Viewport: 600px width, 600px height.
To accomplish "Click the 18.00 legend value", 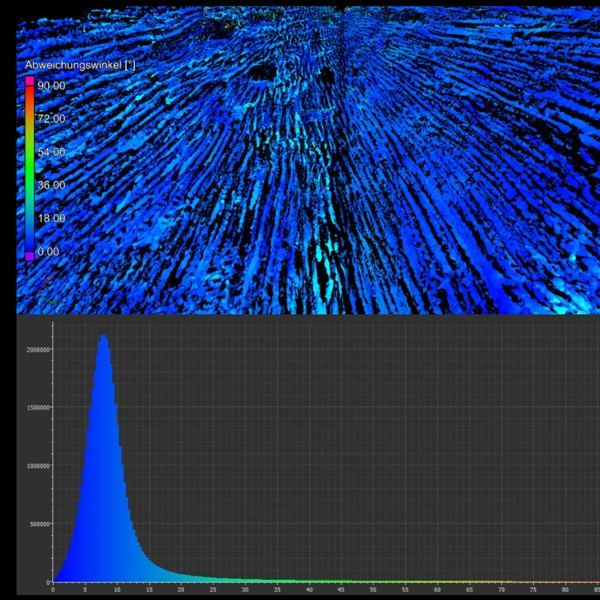I will [x=51, y=218].
